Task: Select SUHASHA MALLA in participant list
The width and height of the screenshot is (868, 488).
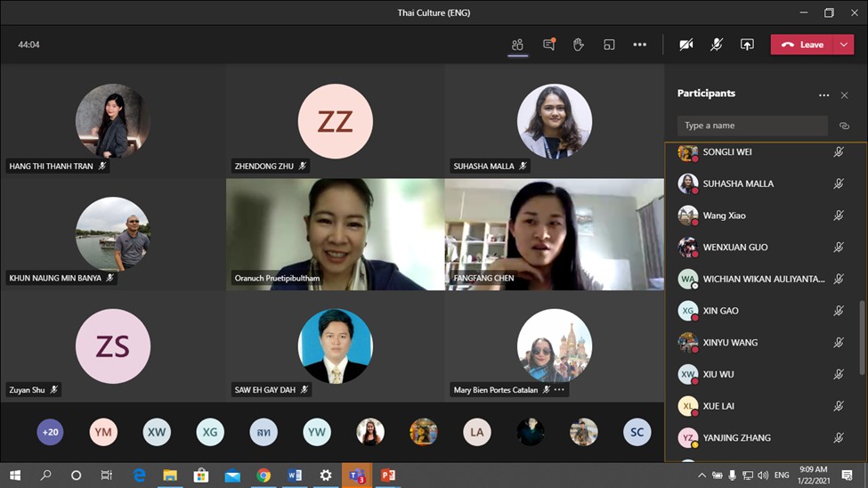Action: 766,183
